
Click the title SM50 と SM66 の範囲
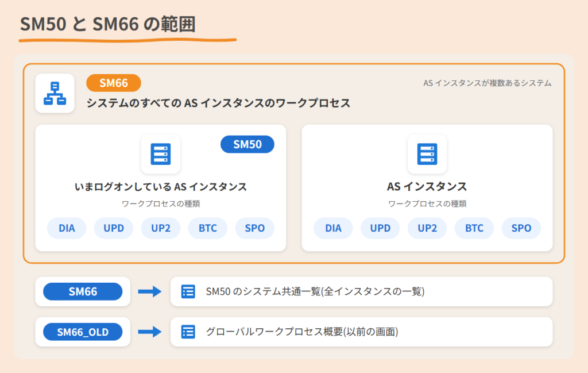tap(108, 24)
